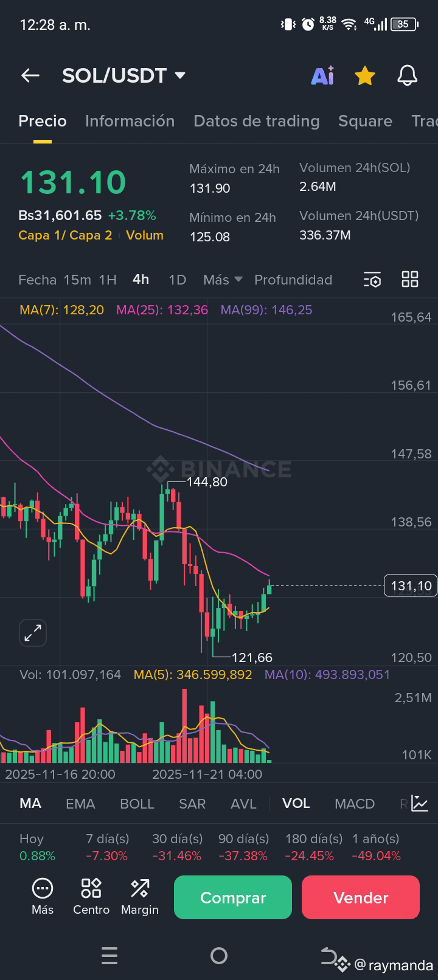Enable the MA indicator
Image resolution: width=438 pixels, height=980 pixels.
pos(30,804)
